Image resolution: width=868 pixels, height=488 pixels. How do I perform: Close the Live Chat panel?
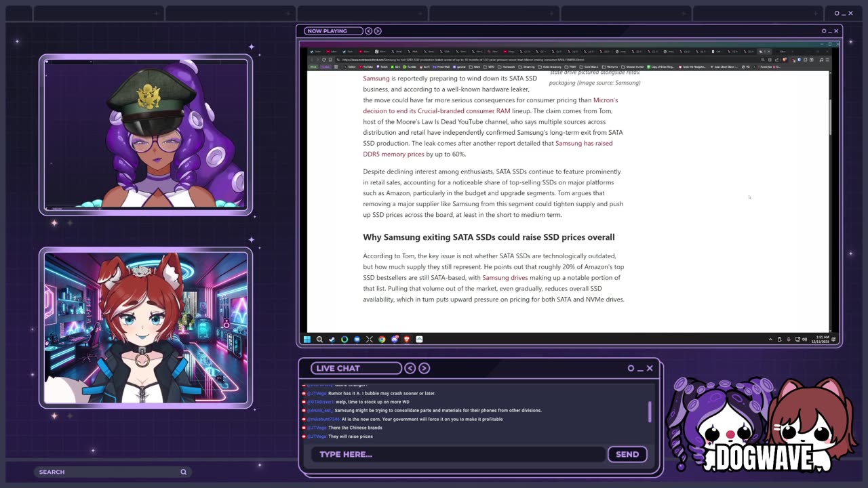(x=650, y=368)
